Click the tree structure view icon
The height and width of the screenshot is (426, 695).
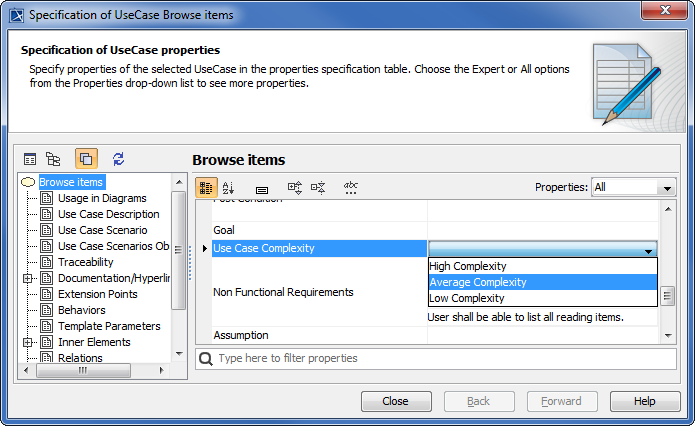[x=54, y=159]
